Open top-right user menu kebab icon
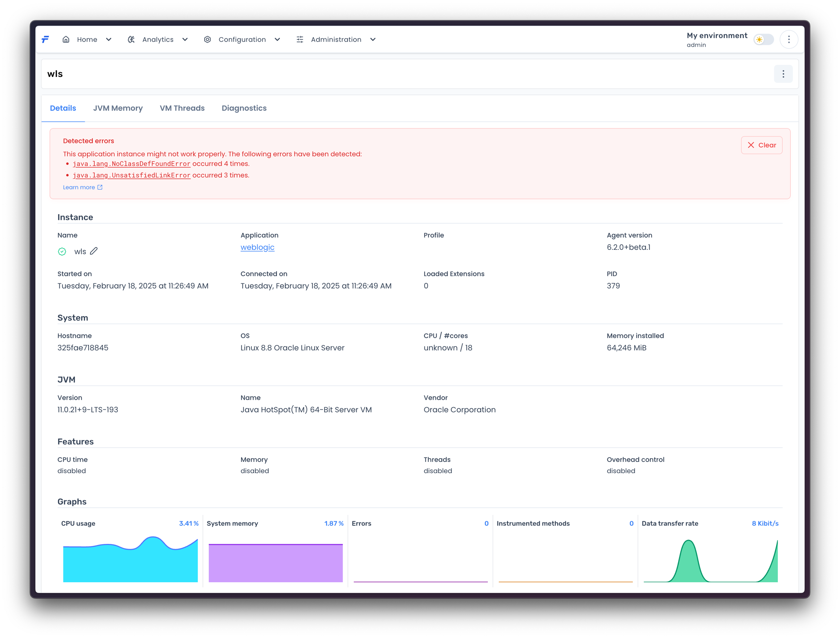 (789, 39)
